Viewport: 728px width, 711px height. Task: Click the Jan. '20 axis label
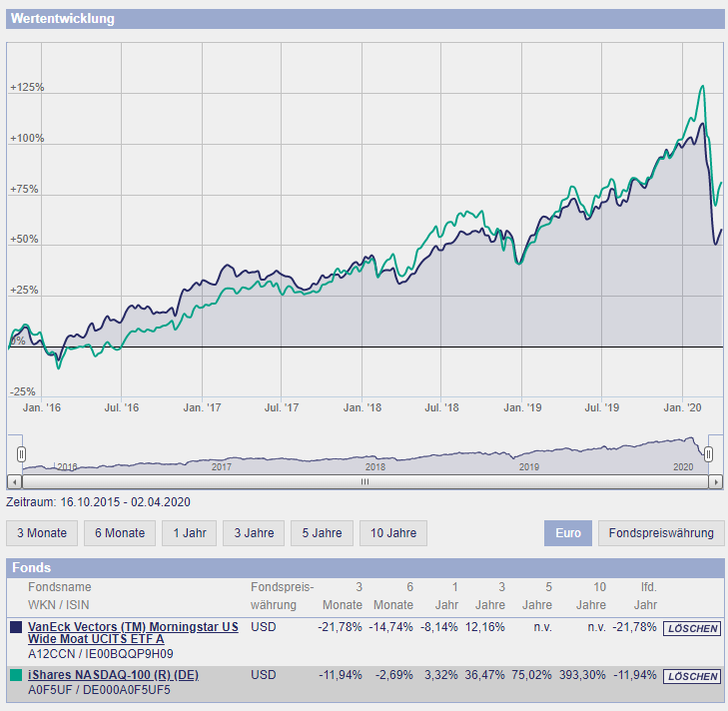682,407
